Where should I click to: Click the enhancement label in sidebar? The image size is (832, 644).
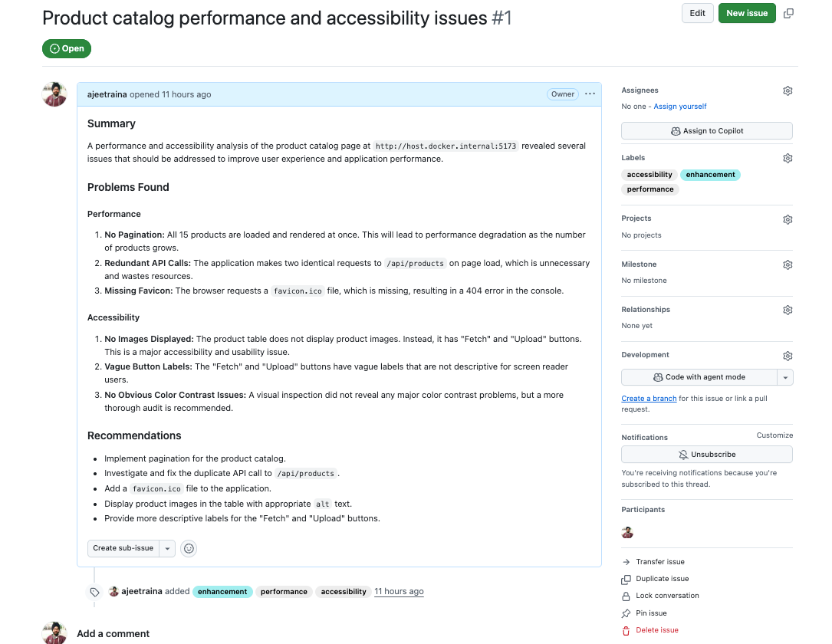710,175
